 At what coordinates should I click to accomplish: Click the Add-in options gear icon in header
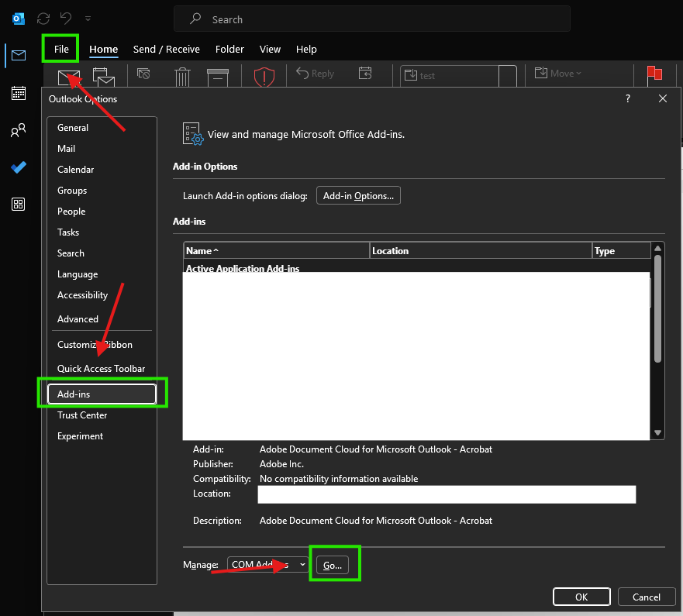tap(192, 133)
